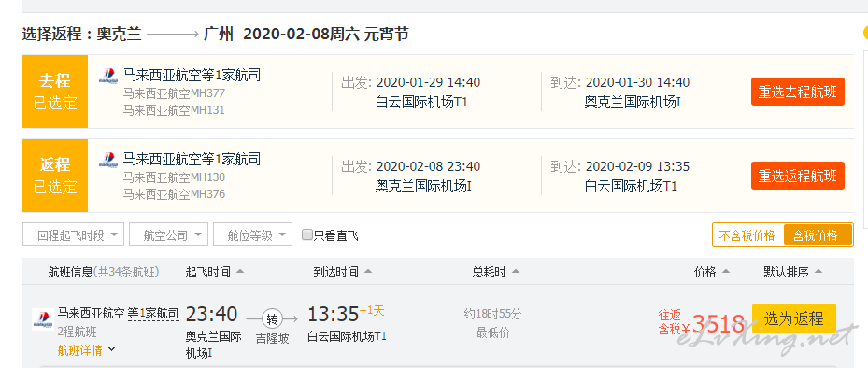Click Malaysia Airlines logo in outbound row

(108, 75)
